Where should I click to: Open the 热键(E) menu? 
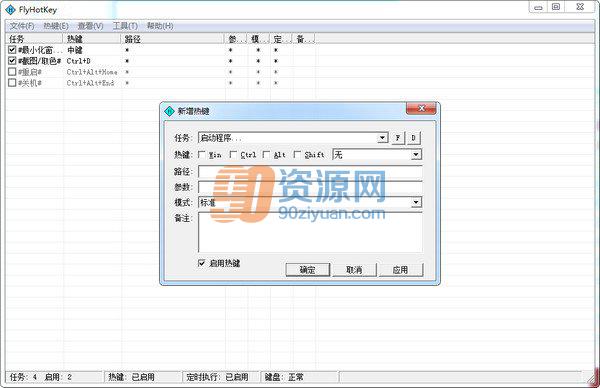click(x=56, y=26)
